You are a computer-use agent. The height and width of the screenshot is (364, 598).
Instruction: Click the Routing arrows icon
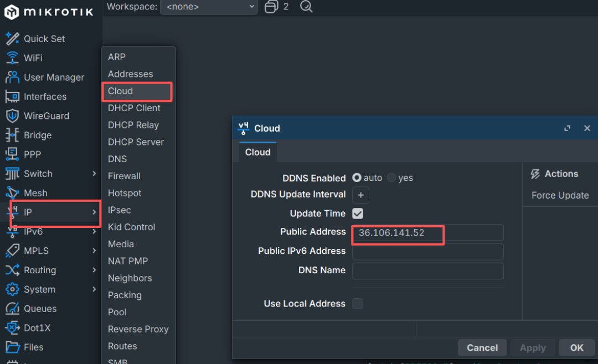12,271
